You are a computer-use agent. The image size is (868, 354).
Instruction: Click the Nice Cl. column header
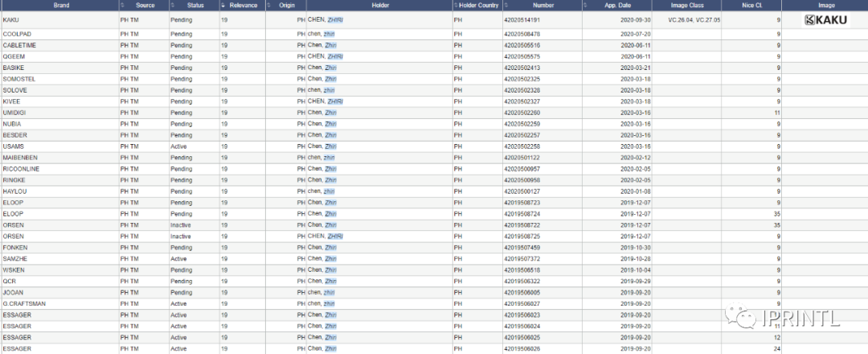tap(751, 5)
